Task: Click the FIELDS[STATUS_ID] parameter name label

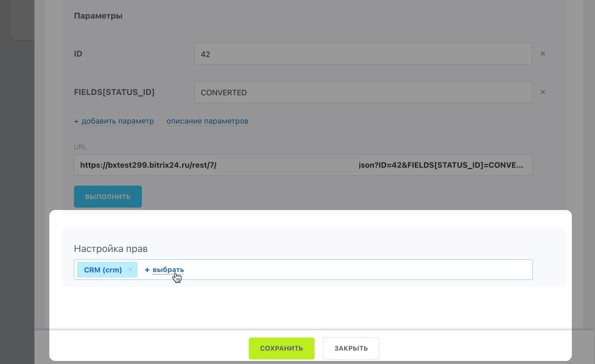Action: [x=114, y=93]
